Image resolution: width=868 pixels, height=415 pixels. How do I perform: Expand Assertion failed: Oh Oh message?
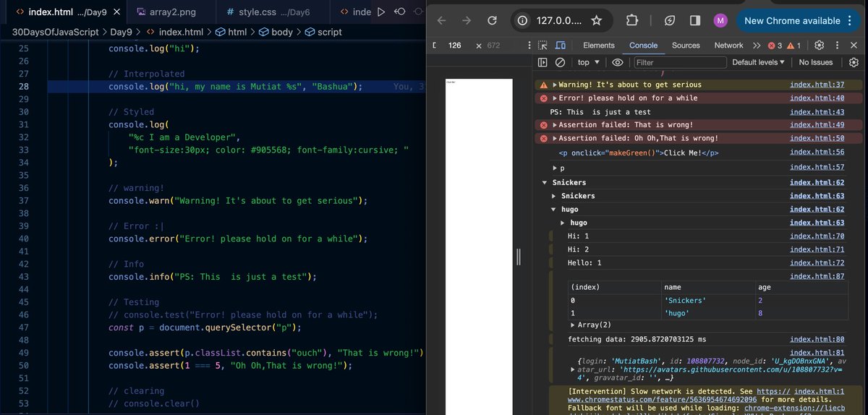pyautogui.click(x=555, y=138)
